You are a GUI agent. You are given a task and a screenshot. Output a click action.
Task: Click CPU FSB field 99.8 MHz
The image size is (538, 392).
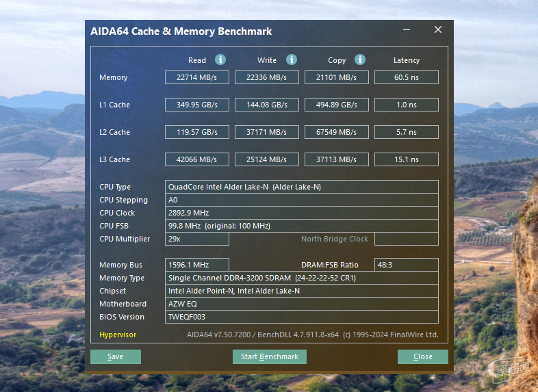(x=302, y=226)
